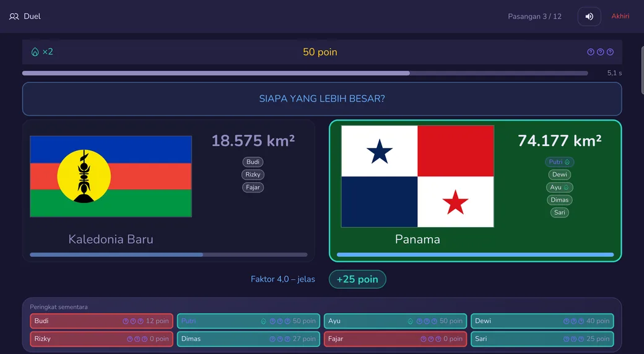Click the Dewi player chip under 74.177 km²

click(559, 175)
